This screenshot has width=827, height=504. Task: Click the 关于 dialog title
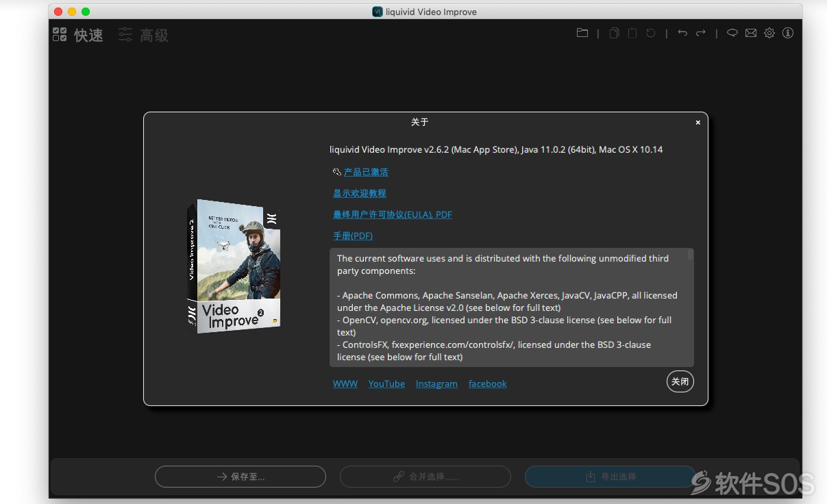[419, 122]
